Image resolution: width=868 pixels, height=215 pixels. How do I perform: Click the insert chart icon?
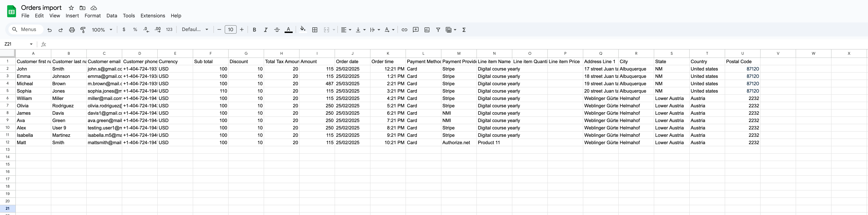[x=427, y=30]
